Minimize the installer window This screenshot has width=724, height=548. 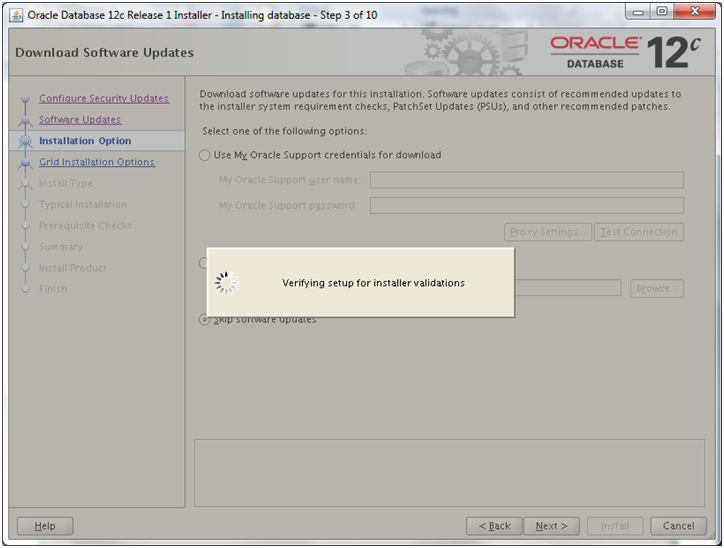(638, 12)
